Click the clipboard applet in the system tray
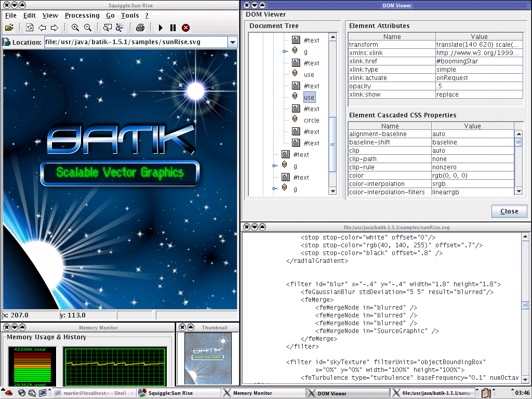The width and height of the screenshot is (532, 399). pyautogui.click(x=486, y=393)
